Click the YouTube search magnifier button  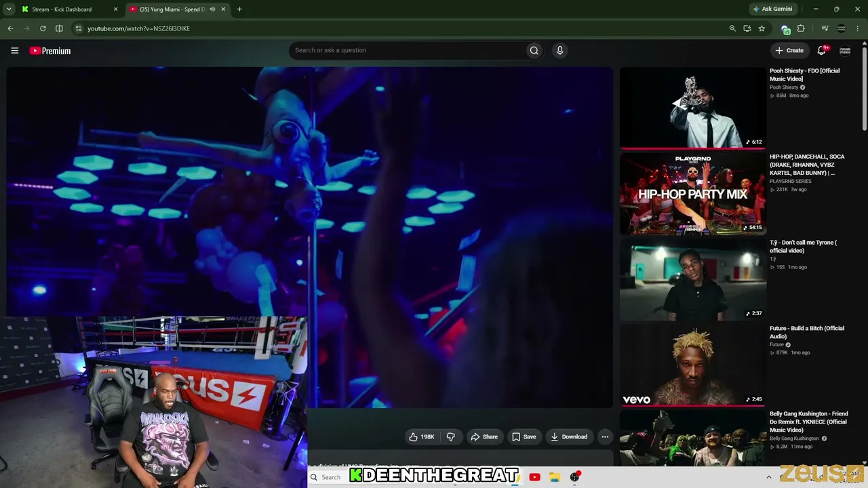click(x=534, y=50)
